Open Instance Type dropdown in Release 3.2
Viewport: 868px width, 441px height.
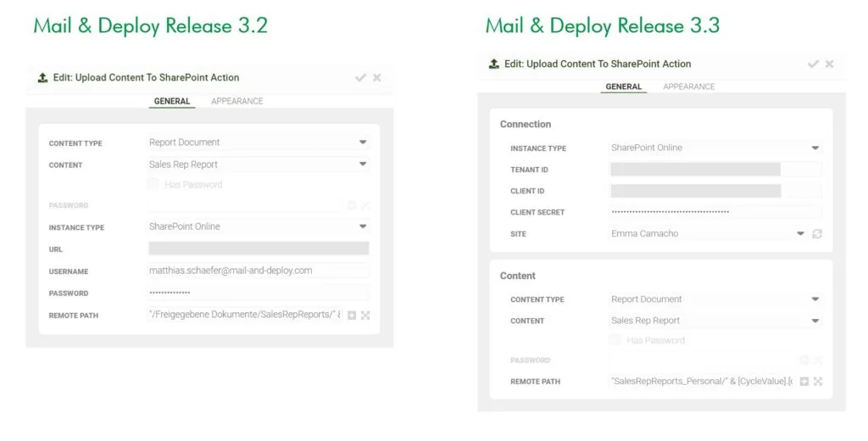coord(259,226)
